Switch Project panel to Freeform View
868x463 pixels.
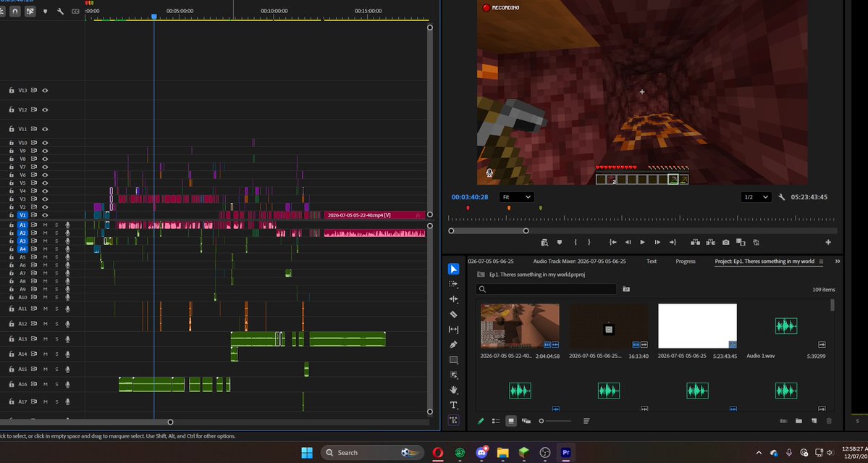(x=526, y=421)
